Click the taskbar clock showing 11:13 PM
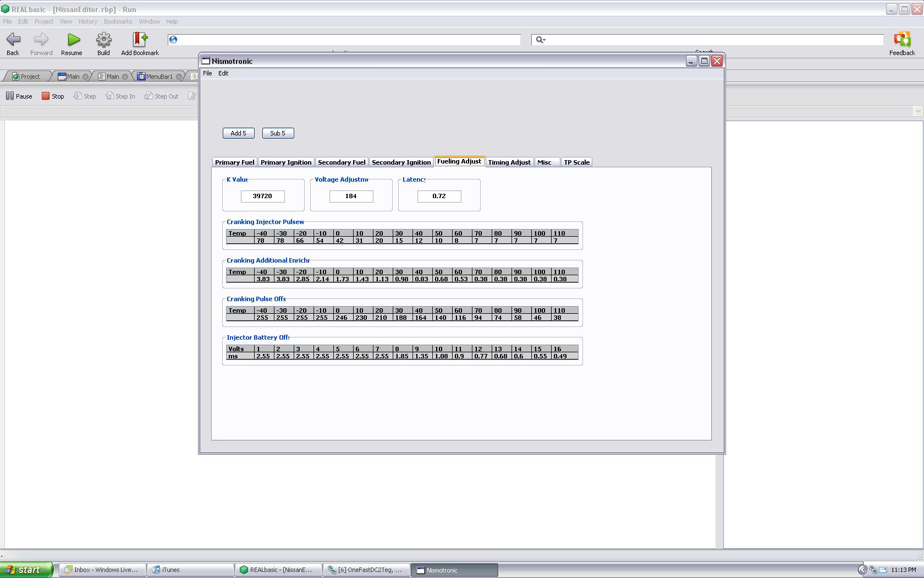The width and height of the screenshot is (924, 578). (904, 570)
